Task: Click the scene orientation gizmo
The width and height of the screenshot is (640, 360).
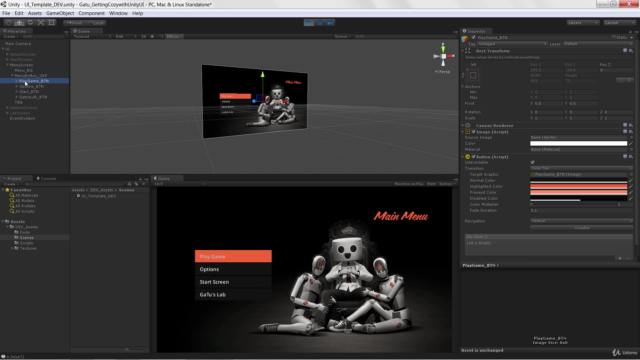Action: 443,56
